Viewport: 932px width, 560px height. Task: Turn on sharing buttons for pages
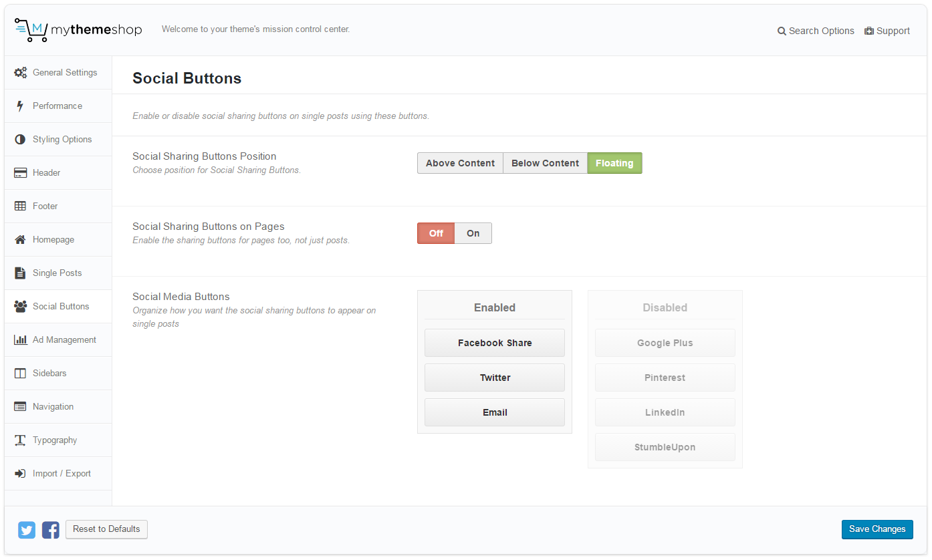[x=473, y=233]
